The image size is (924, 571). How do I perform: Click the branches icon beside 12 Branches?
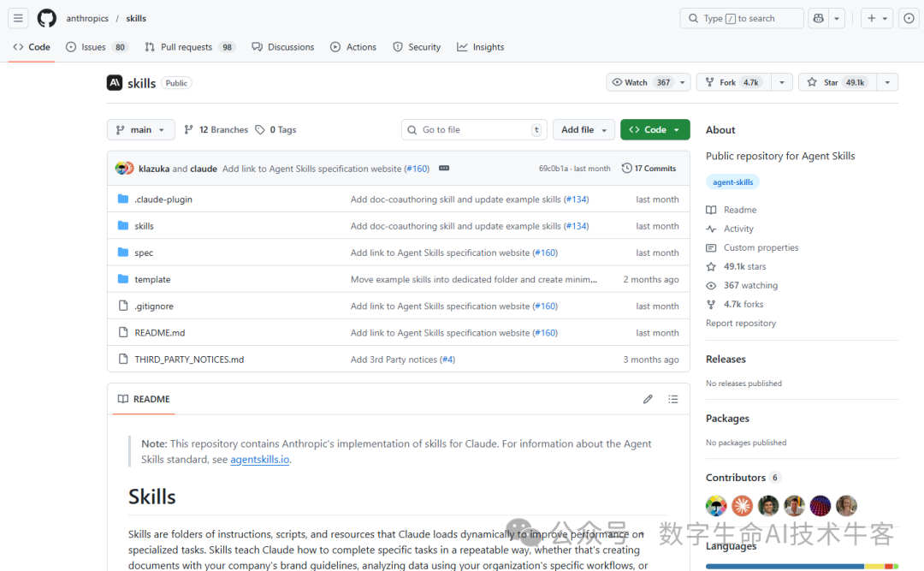188,130
